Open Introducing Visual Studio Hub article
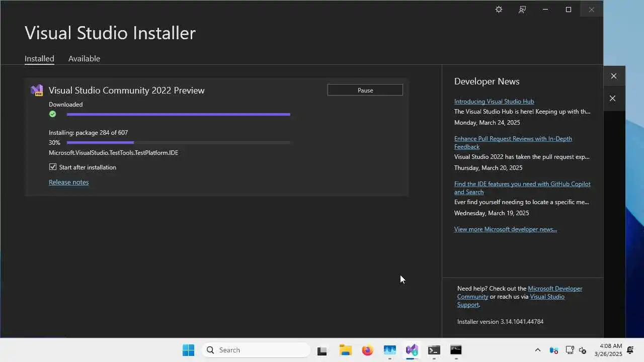This screenshot has height=362, width=644. (494, 101)
